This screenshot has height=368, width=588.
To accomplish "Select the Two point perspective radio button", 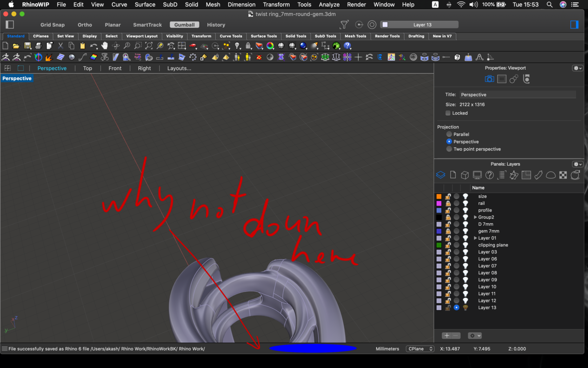I will 449,149.
